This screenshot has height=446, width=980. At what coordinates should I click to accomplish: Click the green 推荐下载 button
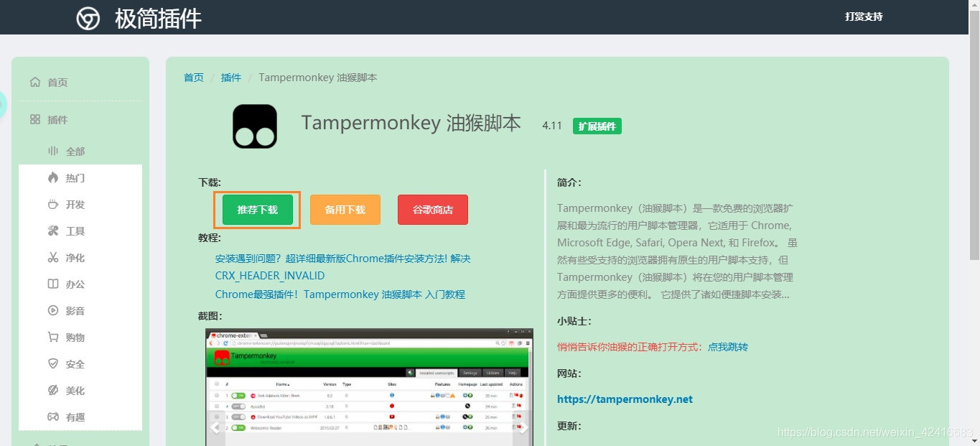(x=257, y=210)
